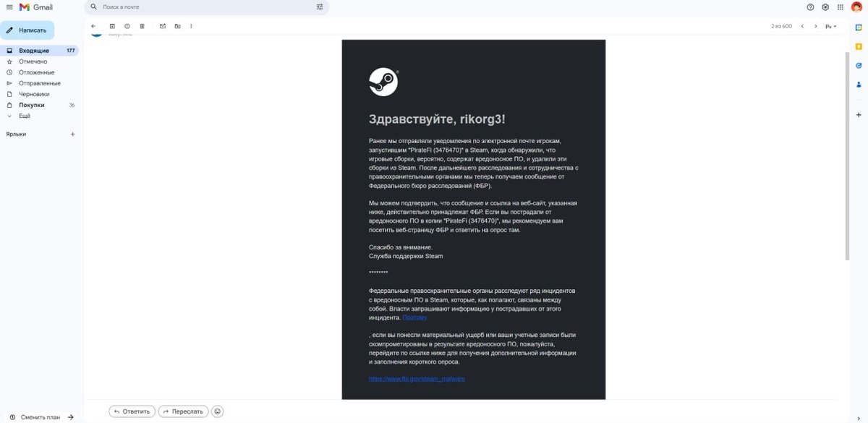The image size is (868, 423).
Task: Open Google Keep from the side panel
Action: click(858, 46)
